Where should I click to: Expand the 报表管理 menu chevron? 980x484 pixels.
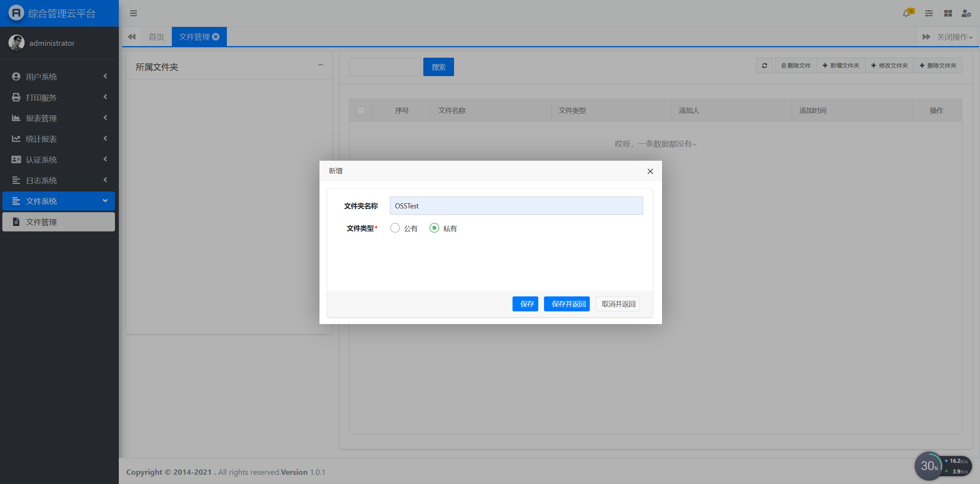point(105,118)
